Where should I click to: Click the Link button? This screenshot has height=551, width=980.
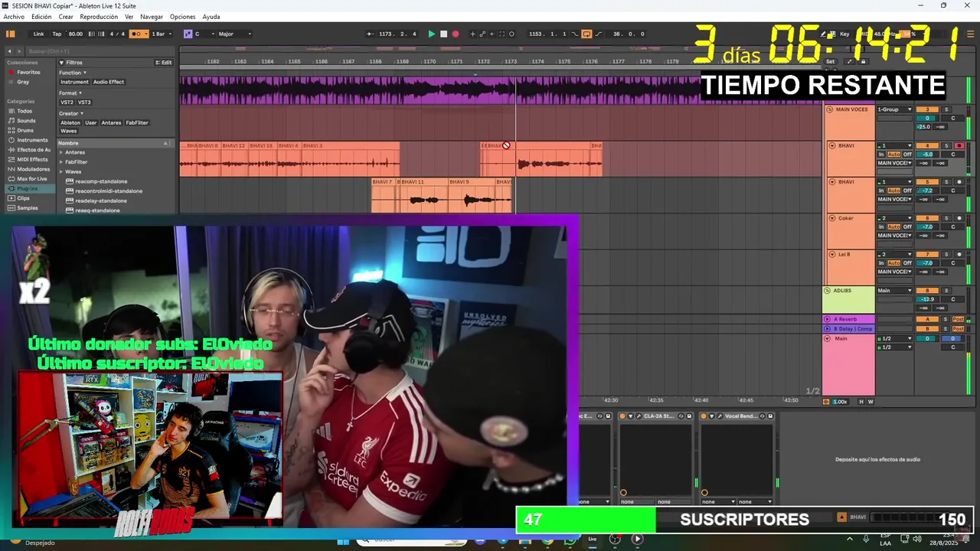tap(38, 34)
